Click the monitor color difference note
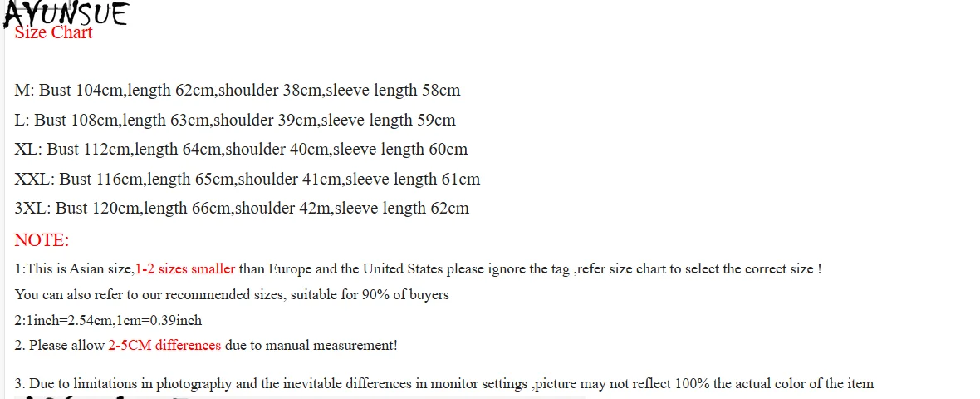 (x=444, y=384)
